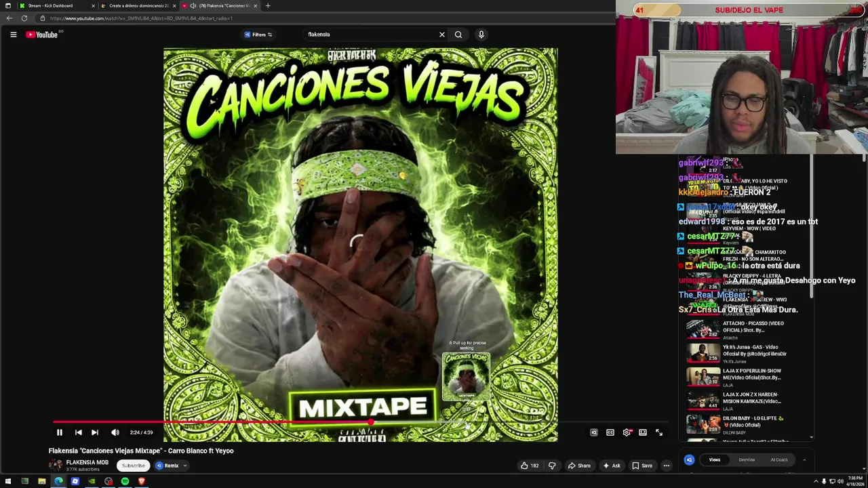Open the Brave browser taskbar icon
This screenshot has width=868, height=488.
[x=142, y=481]
